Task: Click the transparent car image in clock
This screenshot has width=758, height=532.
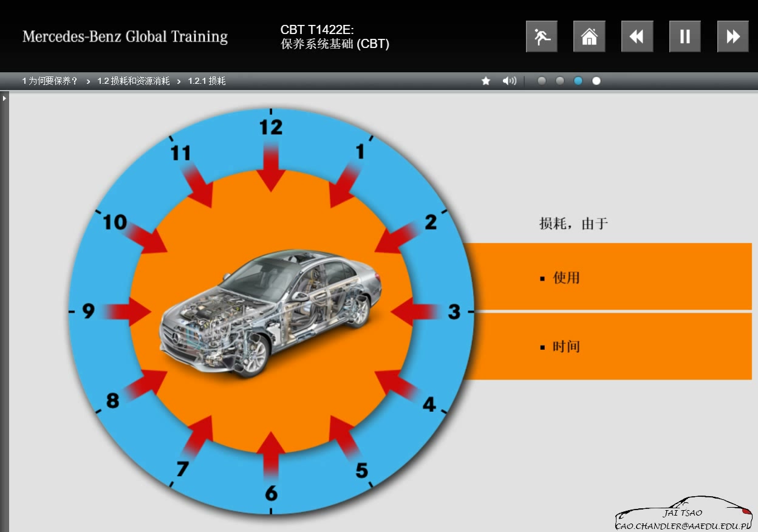Action: point(271,312)
